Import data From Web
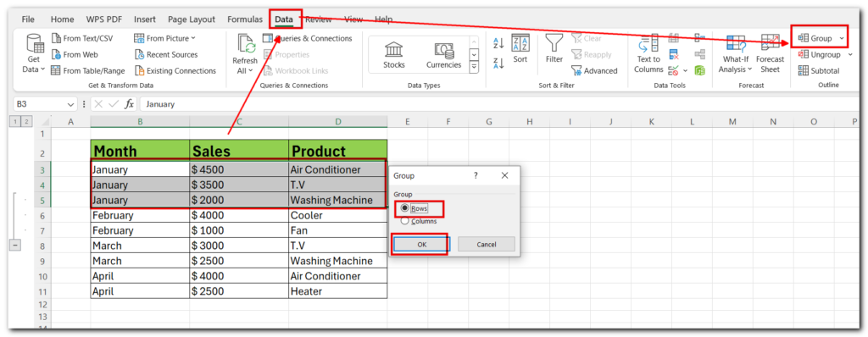This screenshot has width=868, height=337. tap(75, 54)
